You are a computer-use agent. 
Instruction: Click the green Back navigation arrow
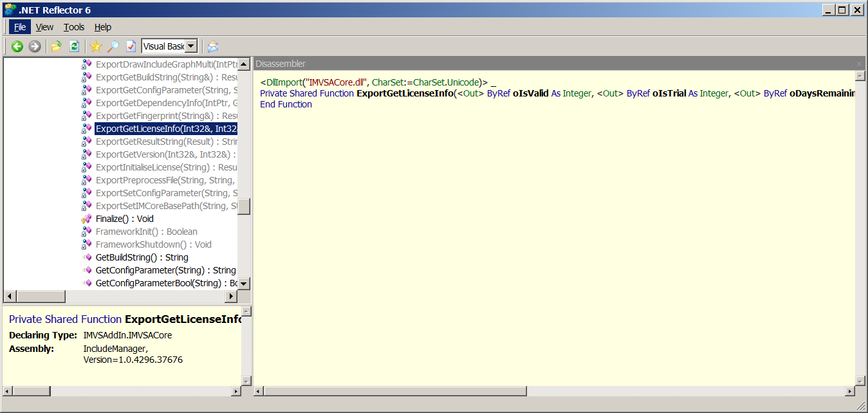tap(17, 46)
